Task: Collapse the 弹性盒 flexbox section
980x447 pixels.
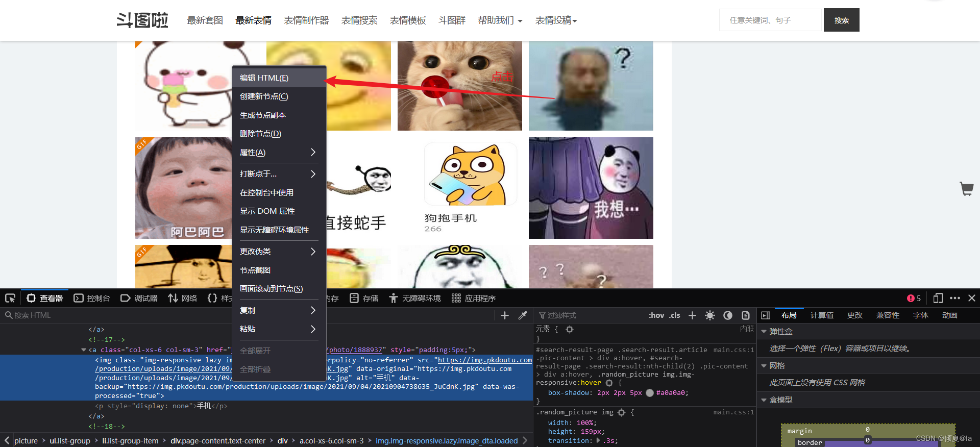Action: click(x=764, y=332)
